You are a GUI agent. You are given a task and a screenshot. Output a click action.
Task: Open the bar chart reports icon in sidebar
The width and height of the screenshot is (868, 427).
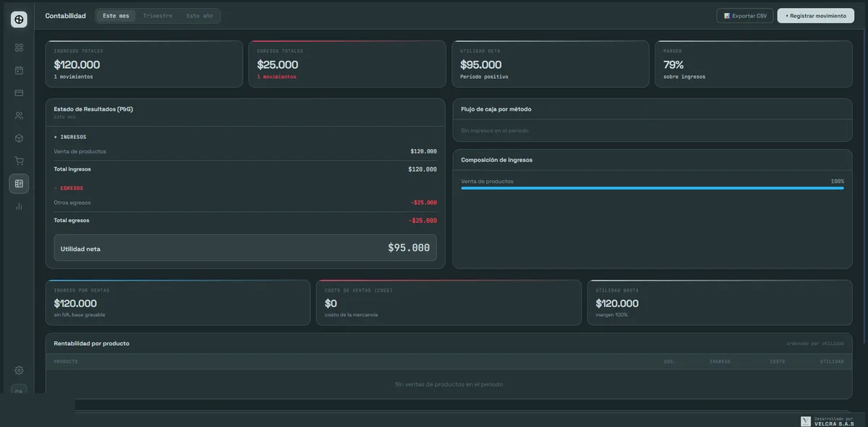click(19, 206)
